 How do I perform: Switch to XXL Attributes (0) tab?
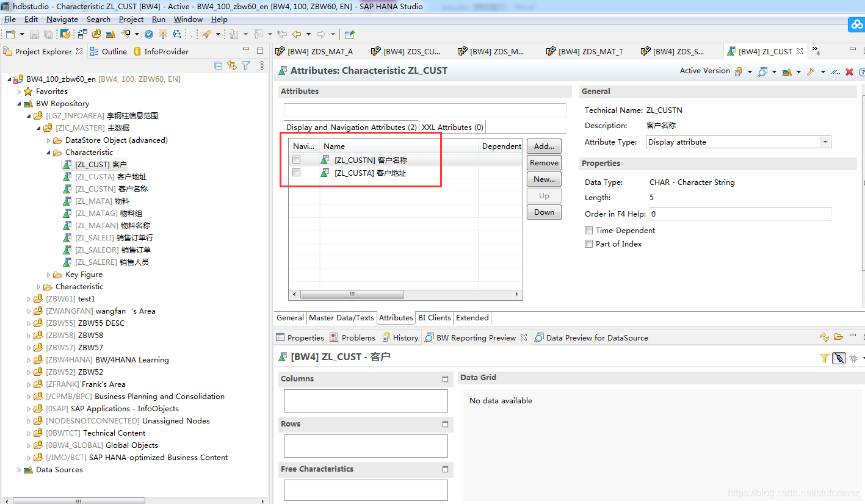point(452,128)
